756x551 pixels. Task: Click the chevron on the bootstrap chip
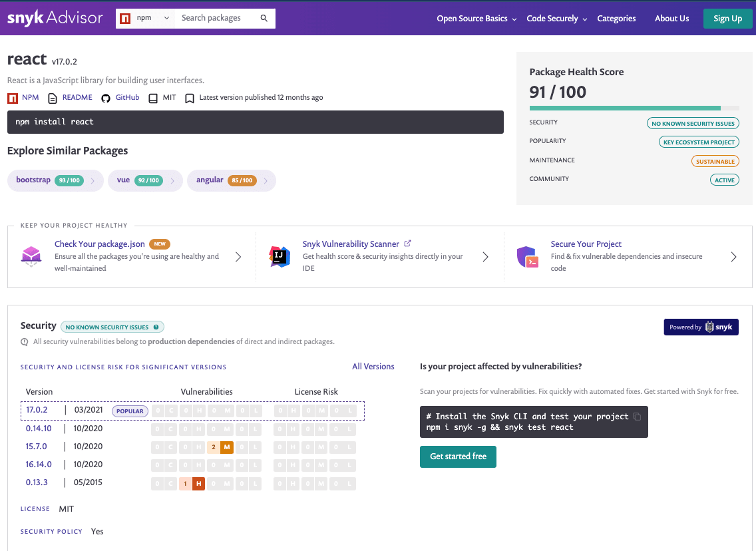(x=93, y=181)
